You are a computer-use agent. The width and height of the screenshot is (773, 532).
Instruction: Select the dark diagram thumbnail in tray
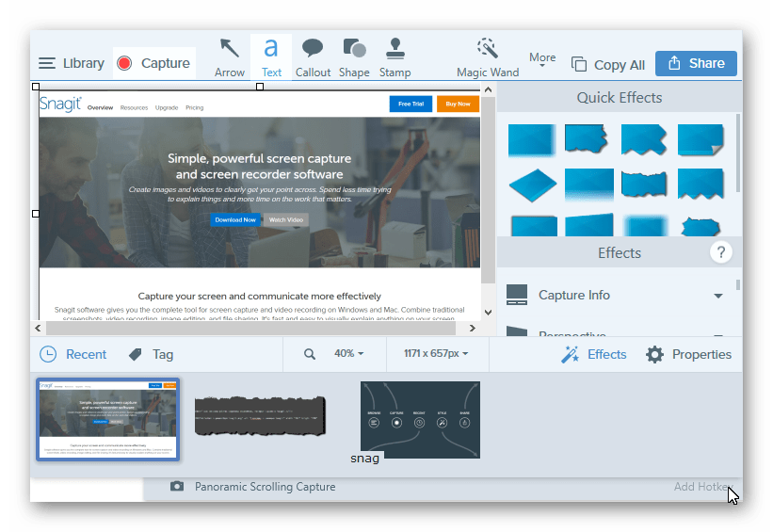(420, 419)
